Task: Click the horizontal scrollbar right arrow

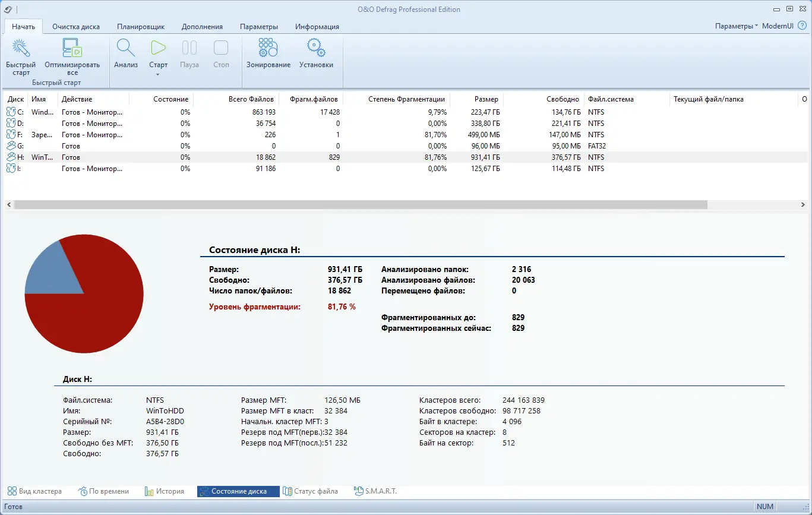Action: 803,204
